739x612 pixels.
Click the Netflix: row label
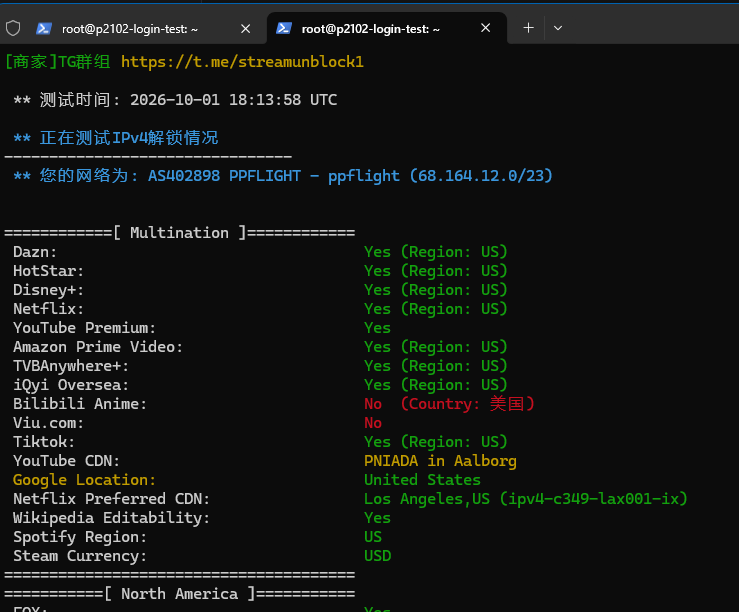click(x=49, y=309)
